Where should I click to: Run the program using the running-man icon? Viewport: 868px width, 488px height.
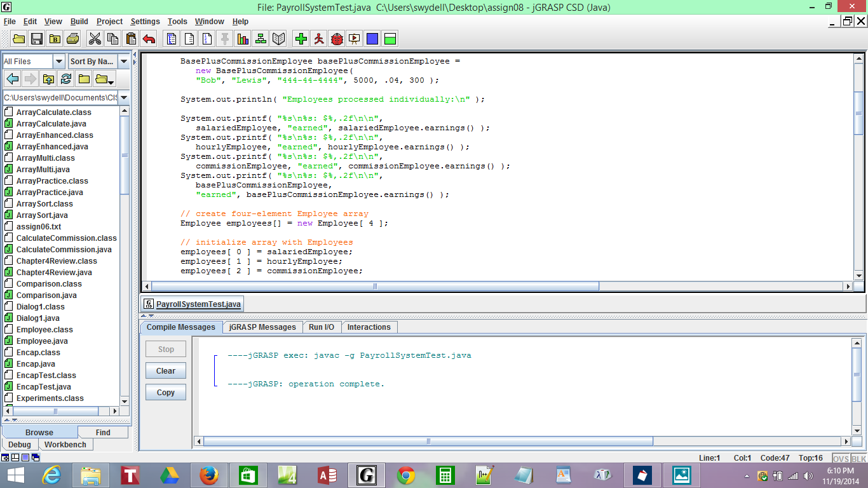click(319, 38)
